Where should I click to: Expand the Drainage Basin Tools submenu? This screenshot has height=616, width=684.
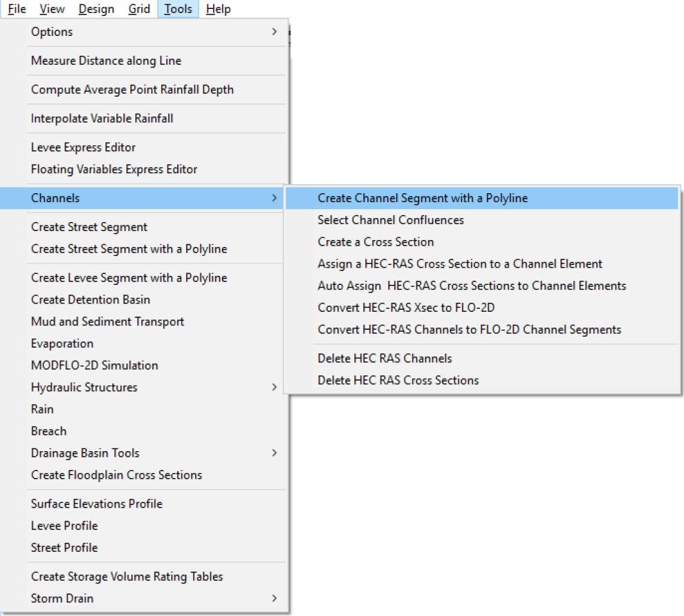152,453
